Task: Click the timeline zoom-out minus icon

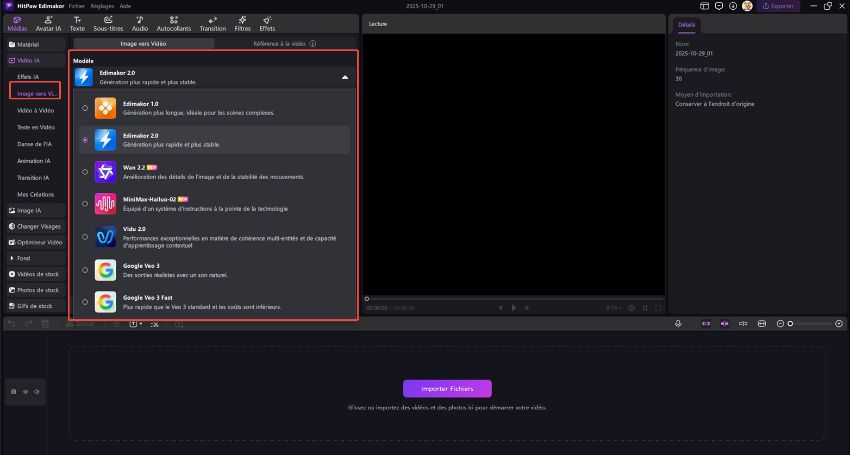Action: tap(780, 324)
